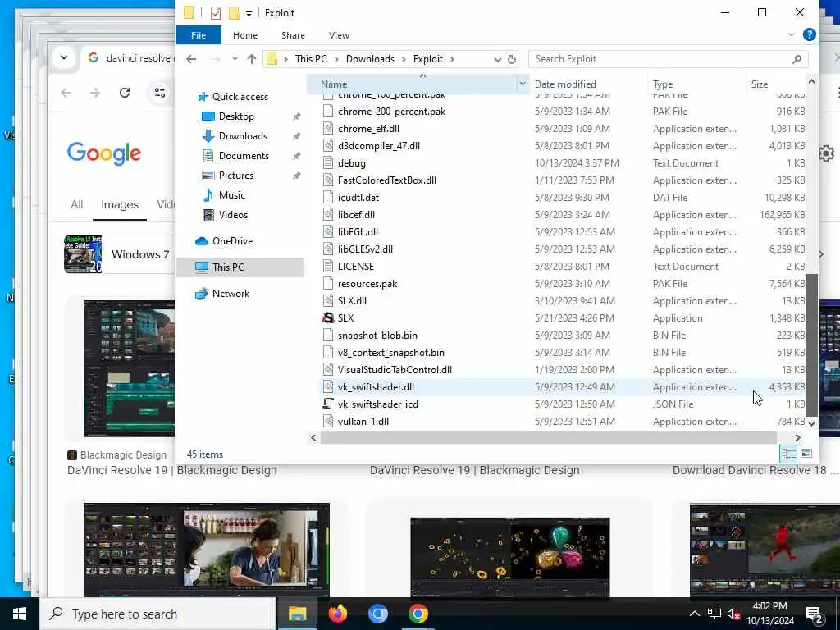Screen dimensions: 840x630
Task: Click Downloads in the address breadcrumb
Action: 370,59
